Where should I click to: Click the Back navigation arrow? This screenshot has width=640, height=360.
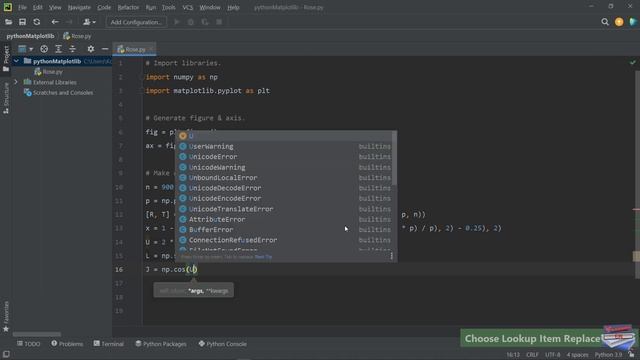[x=55, y=22]
